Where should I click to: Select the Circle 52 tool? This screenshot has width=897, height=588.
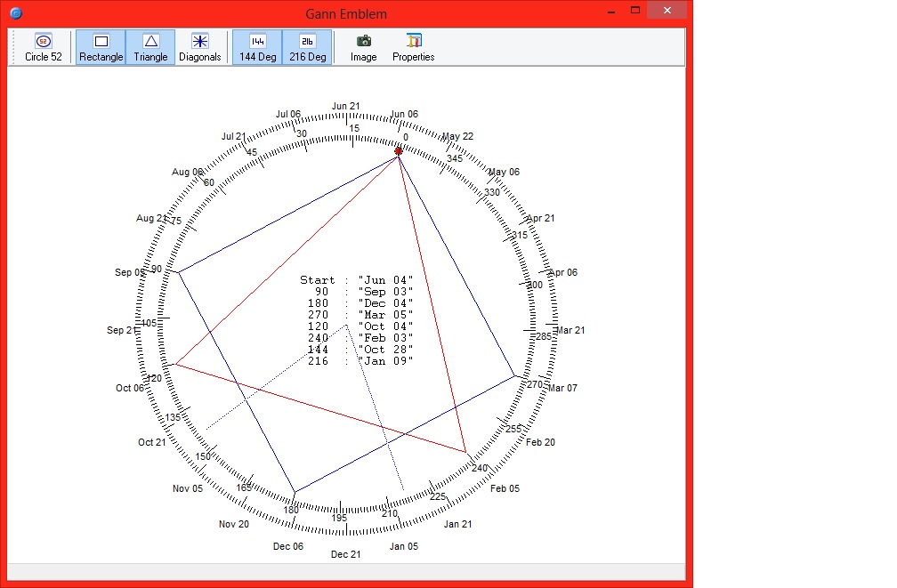[42, 46]
